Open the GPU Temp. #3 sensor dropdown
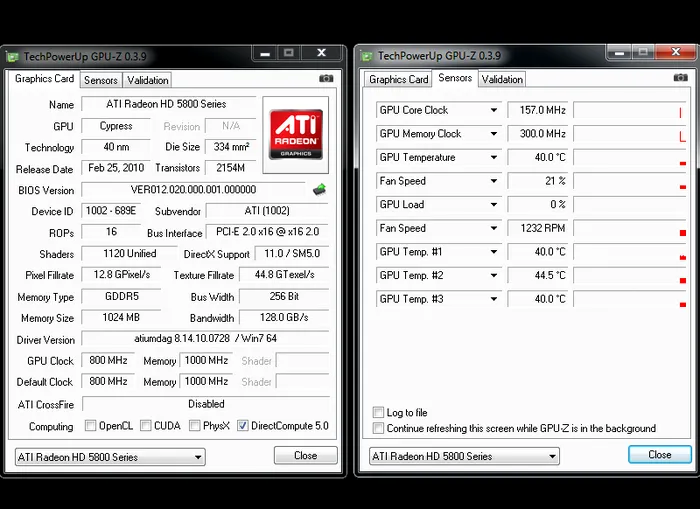The width and height of the screenshot is (700, 509). (x=494, y=300)
